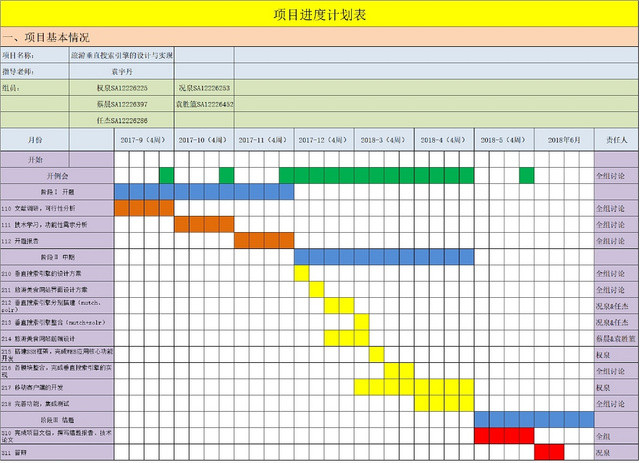Click the 2018年6月 month header
This screenshot has height=463, width=640.
[563, 140]
